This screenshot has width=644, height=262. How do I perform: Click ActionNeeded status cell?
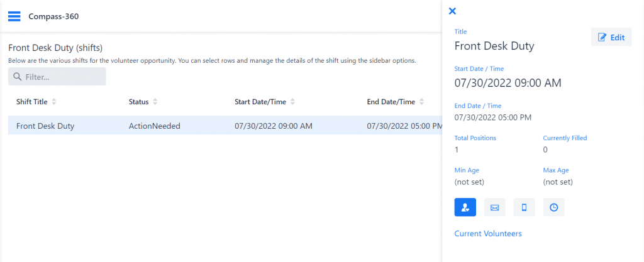155,126
